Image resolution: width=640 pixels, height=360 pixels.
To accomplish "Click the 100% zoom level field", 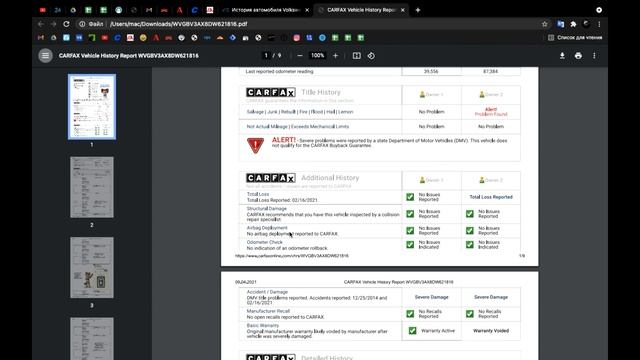I will click(x=318, y=56).
